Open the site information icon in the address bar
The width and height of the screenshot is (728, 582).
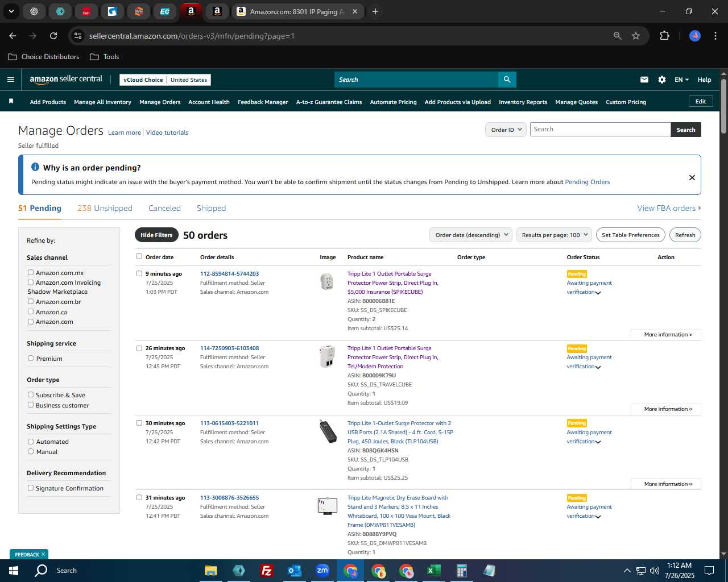pyautogui.click(x=78, y=36)
